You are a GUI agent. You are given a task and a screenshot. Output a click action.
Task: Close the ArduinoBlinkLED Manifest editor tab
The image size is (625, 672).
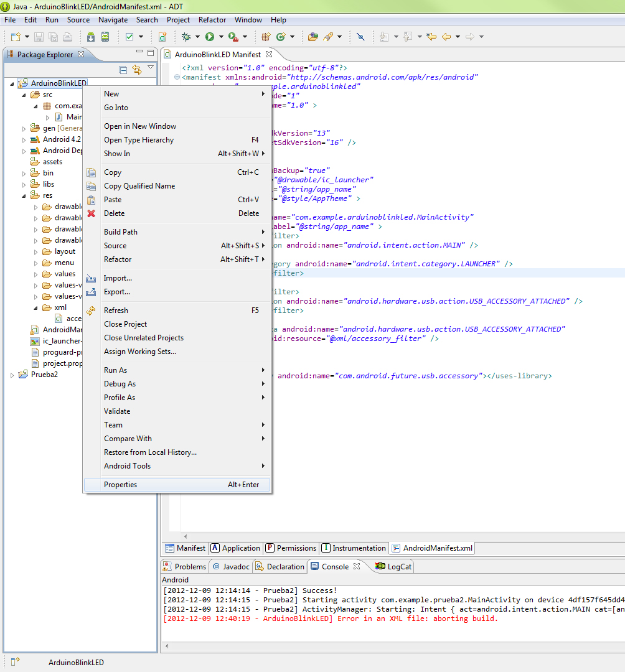[269, 54]
